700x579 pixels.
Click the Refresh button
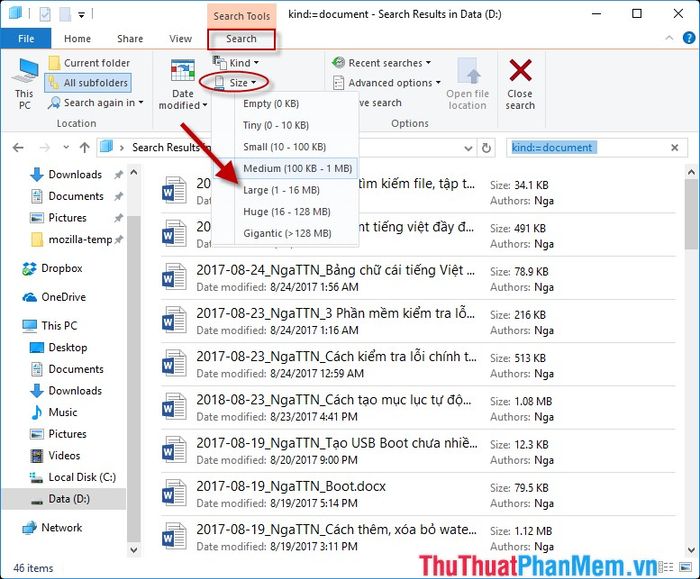(486, 148)
